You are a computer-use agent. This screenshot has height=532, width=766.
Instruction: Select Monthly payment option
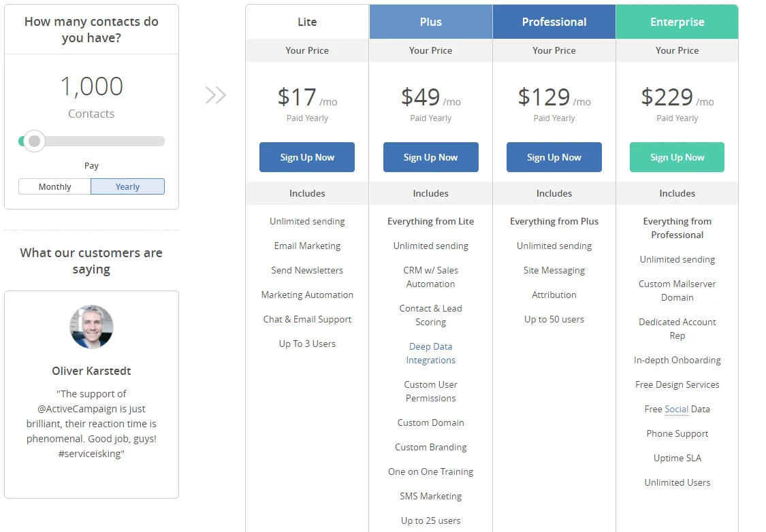click(x=54, y=186)
